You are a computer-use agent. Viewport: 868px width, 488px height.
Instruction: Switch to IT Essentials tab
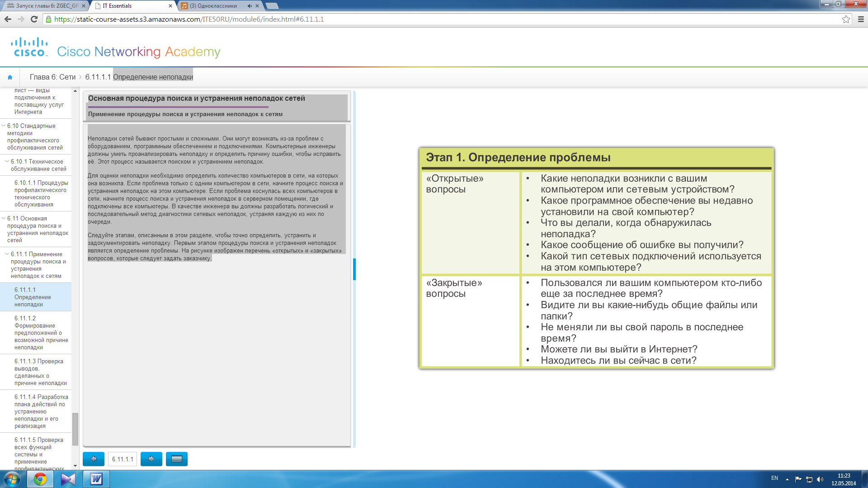pyautogui.click(x=131, y=6)
